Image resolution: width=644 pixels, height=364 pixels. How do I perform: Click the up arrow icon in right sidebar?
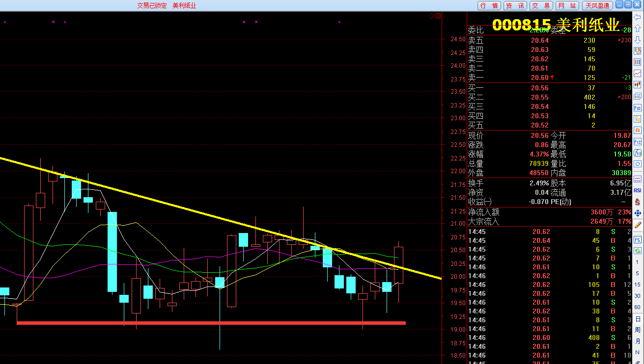click(638, 28)
